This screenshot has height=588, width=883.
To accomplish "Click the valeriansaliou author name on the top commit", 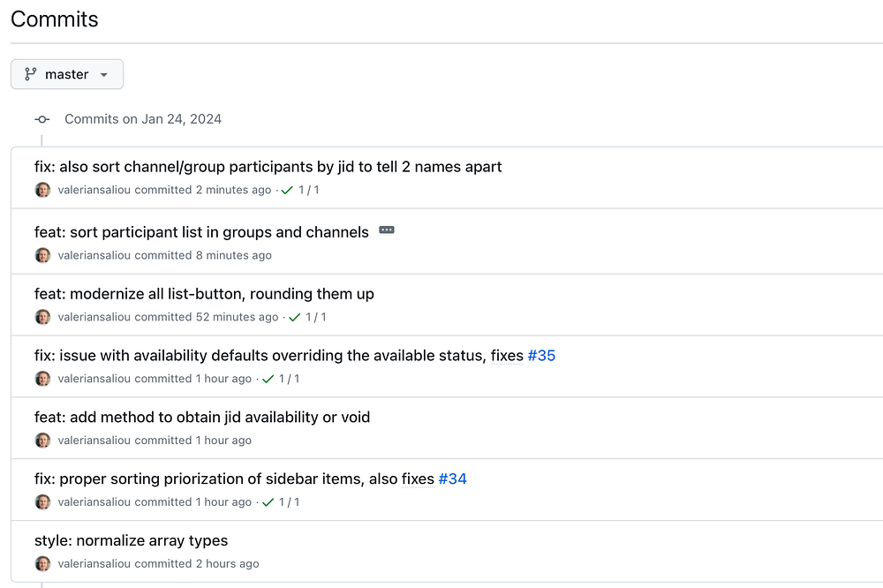I will click(94, 190).
